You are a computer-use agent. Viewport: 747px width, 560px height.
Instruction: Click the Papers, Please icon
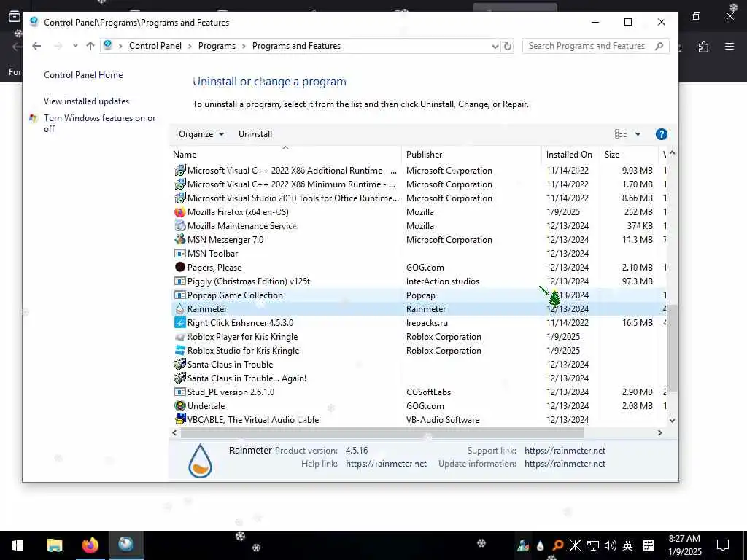tap(179, 267)
